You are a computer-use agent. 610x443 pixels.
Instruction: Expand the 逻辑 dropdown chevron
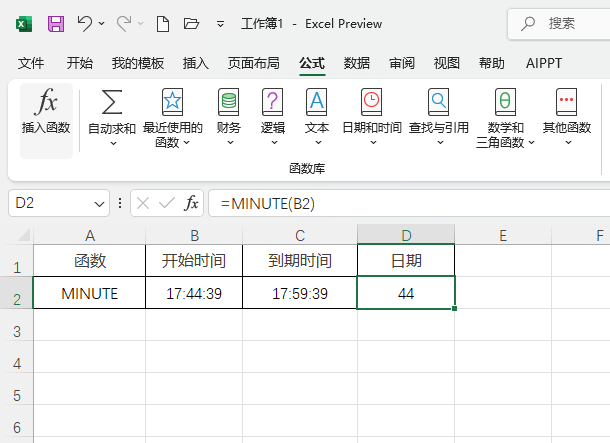tap(274, 143)
